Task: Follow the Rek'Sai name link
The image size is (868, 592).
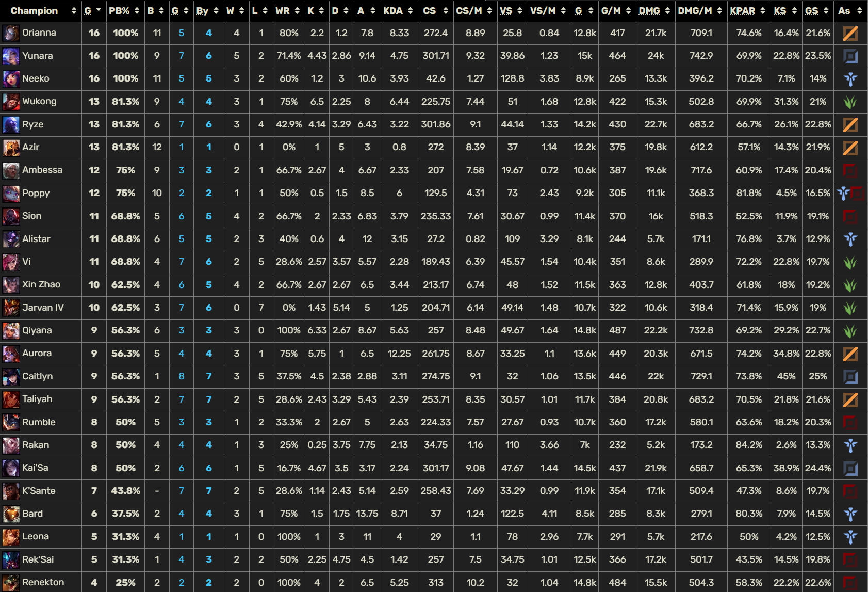Action: [38, 559]
